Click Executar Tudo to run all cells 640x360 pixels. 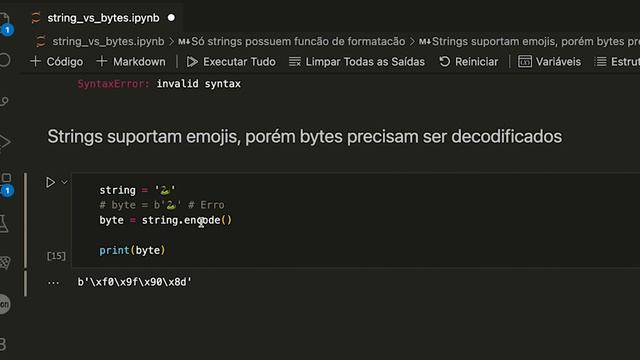coord(231,62)
